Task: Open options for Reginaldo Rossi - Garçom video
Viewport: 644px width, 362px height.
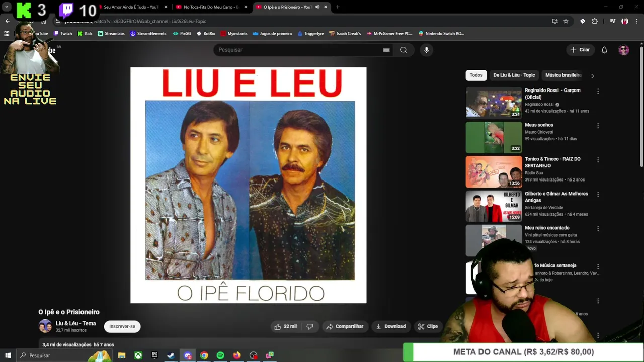Action: (598, 92)
